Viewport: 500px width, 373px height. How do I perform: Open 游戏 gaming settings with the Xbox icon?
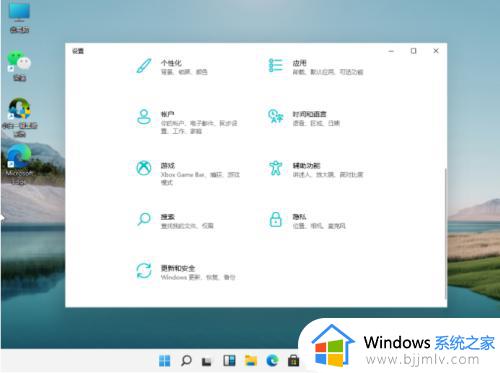(x=188, y=173)
